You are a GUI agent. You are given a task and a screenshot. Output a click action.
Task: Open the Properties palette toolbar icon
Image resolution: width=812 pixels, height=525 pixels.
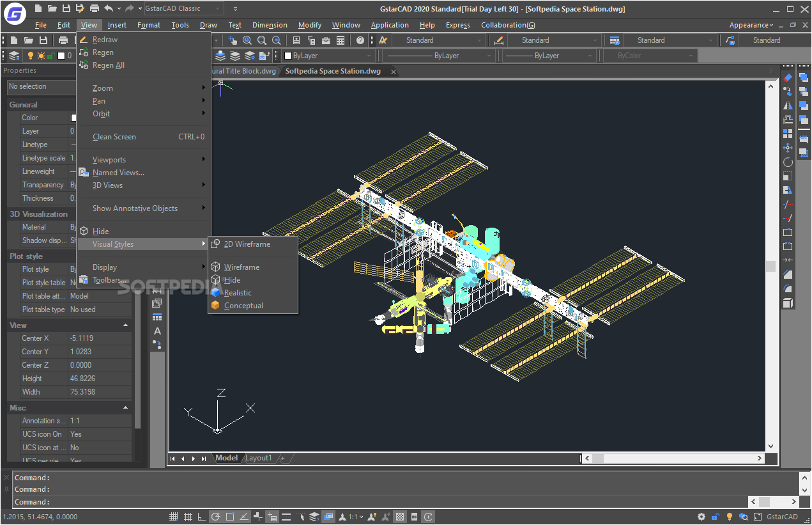296,40
